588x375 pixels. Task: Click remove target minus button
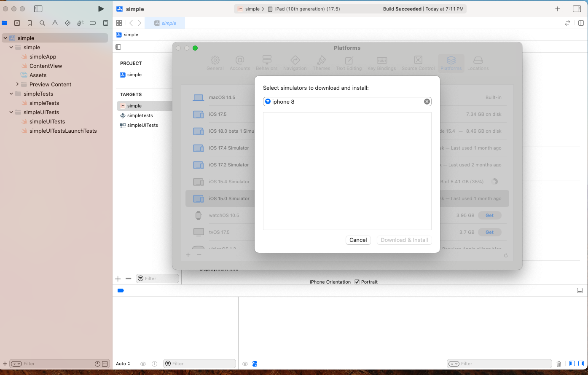pos(129,279)
